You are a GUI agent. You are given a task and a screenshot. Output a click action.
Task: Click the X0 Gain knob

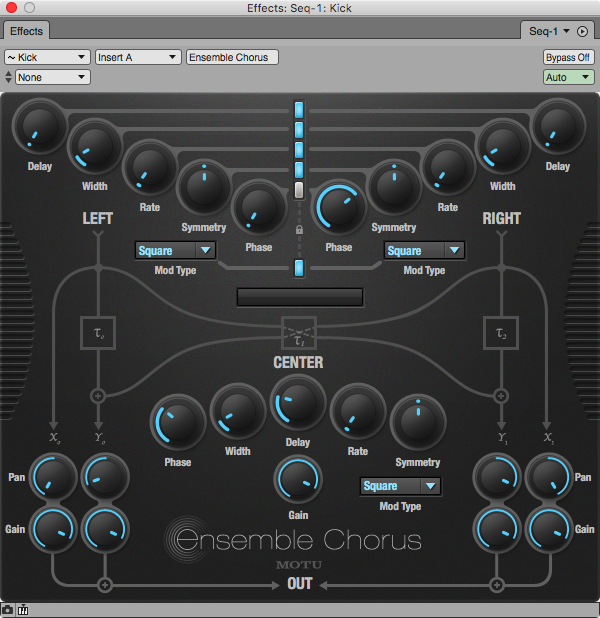click(x=52, y=529)
